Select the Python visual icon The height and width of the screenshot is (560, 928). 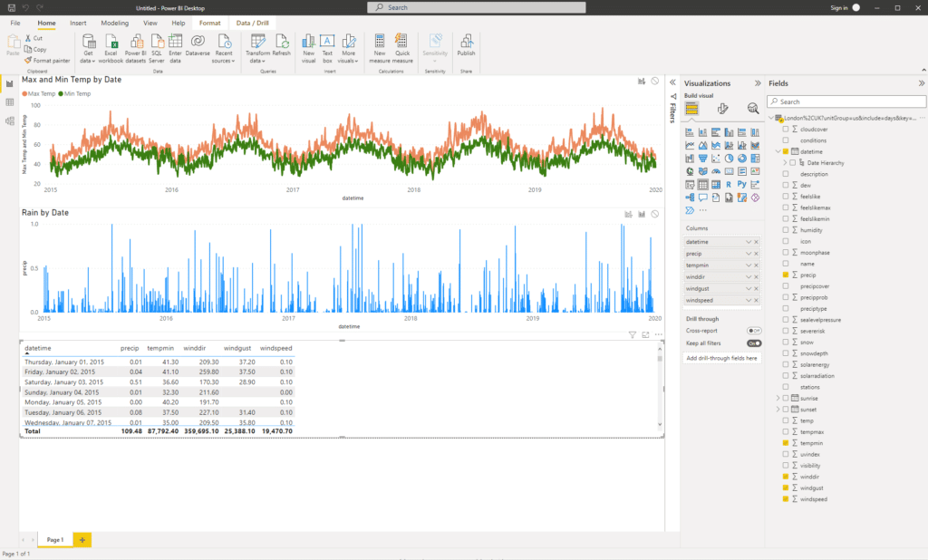tap(743, 184)
